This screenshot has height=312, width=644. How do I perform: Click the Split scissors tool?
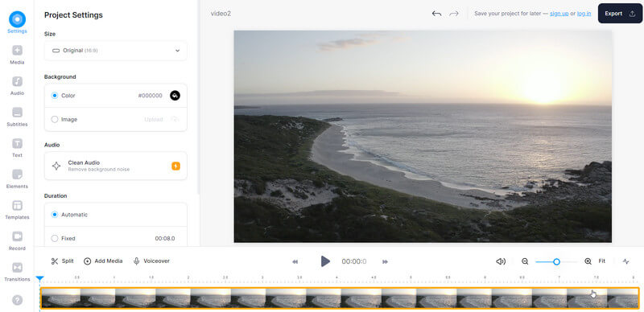pos(63,261)
